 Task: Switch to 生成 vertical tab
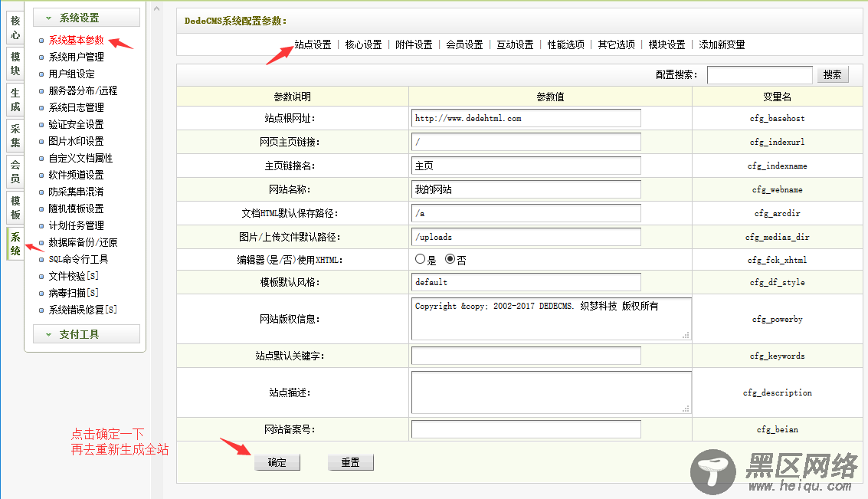[x=15, y=100]
